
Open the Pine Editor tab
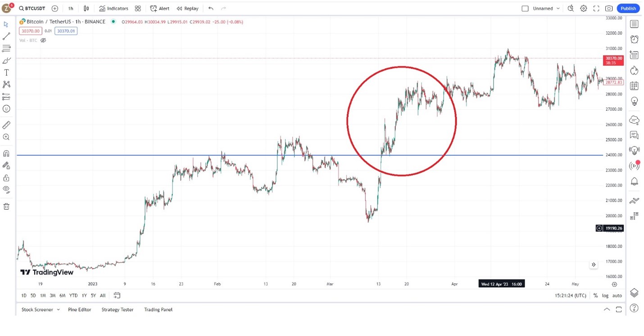80,309
